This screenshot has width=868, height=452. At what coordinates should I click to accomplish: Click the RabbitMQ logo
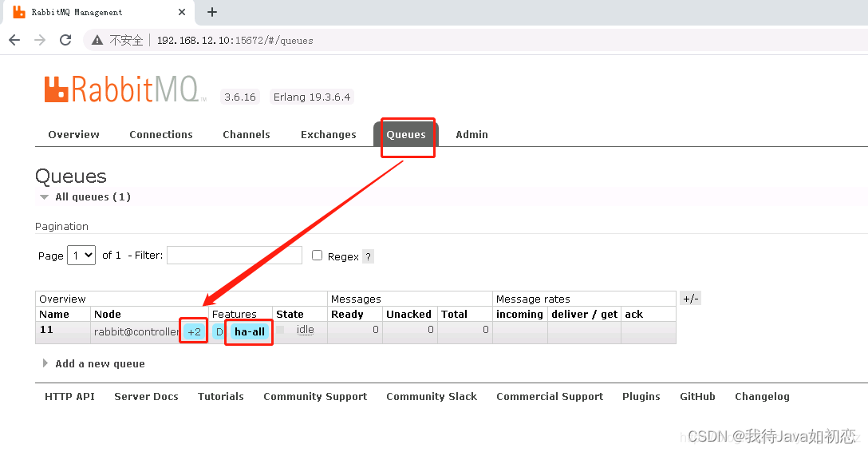(x=125, y=89)
